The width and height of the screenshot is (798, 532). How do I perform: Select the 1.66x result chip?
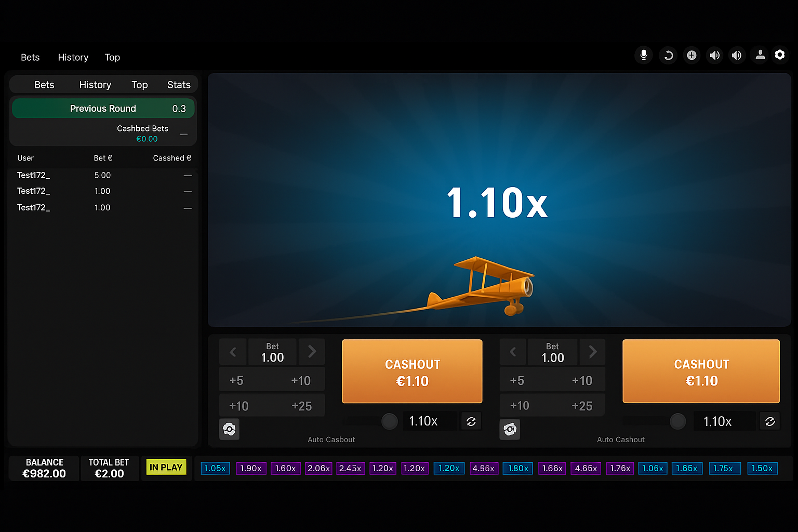(x=552, y=468)
